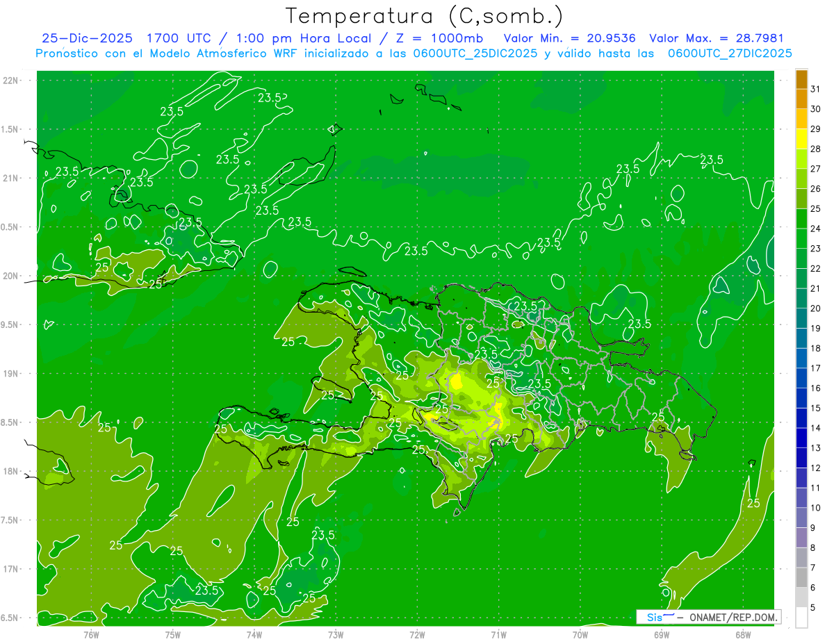
Task: Click the "1700 UTC" time text
Action: tap(179, 38)
